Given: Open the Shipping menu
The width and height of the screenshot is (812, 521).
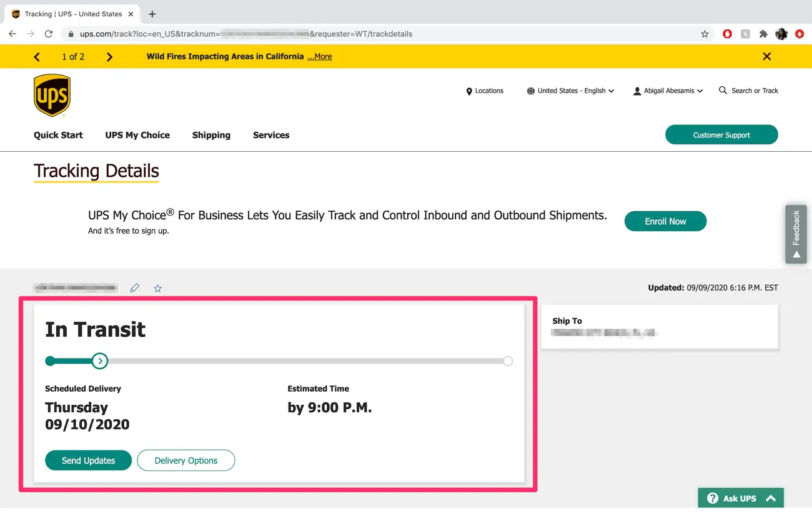Looking at the screenshot, I should click(211, 135).
